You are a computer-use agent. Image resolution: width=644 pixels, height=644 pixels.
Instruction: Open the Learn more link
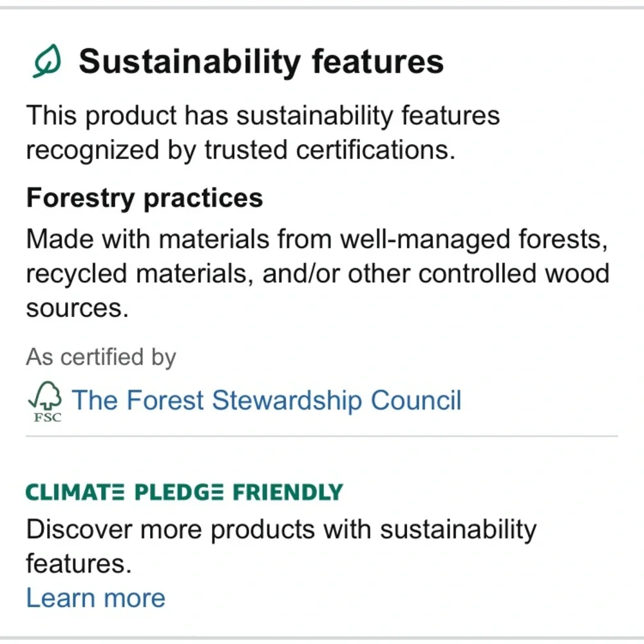click(96, 598)
